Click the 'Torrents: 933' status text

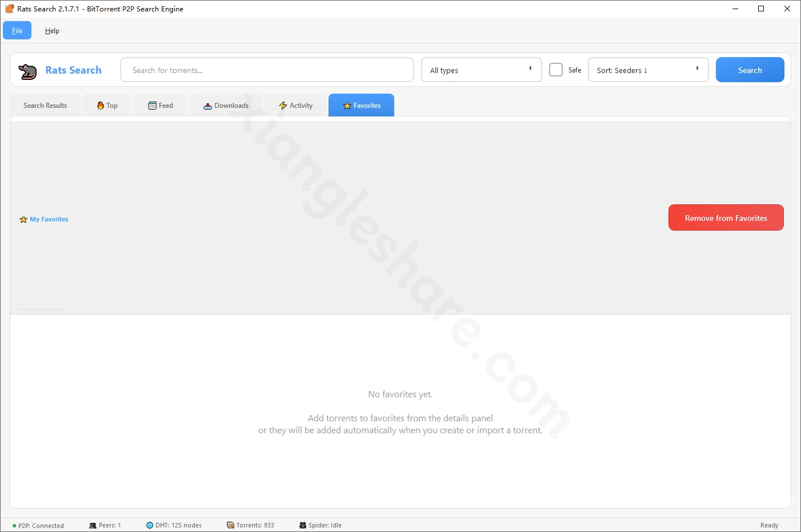pos(255,525)
